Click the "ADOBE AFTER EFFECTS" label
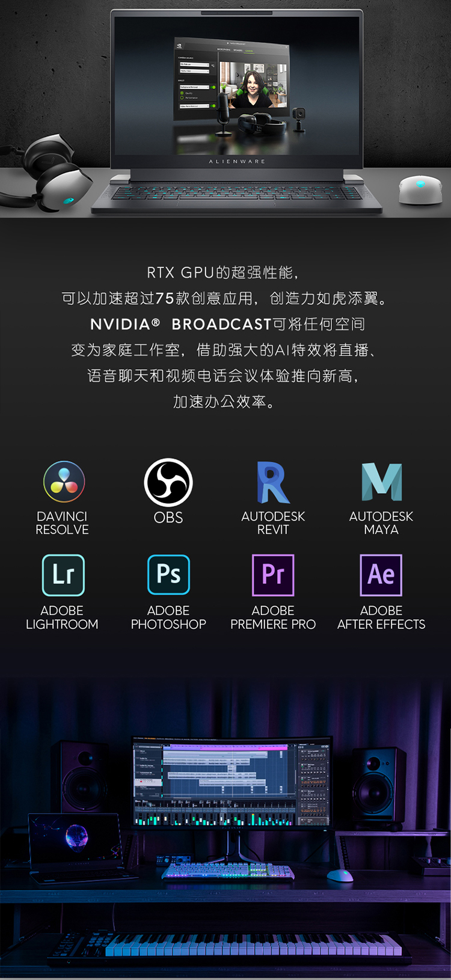 tap(381, 617)
